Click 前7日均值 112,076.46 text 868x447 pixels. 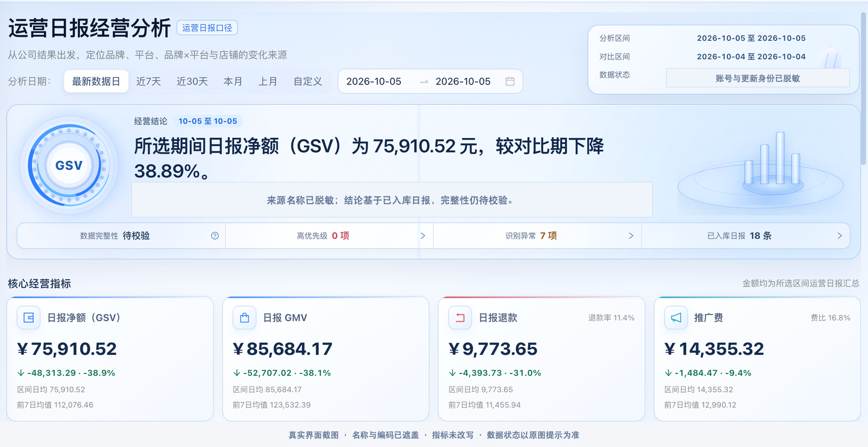point(55,405)
